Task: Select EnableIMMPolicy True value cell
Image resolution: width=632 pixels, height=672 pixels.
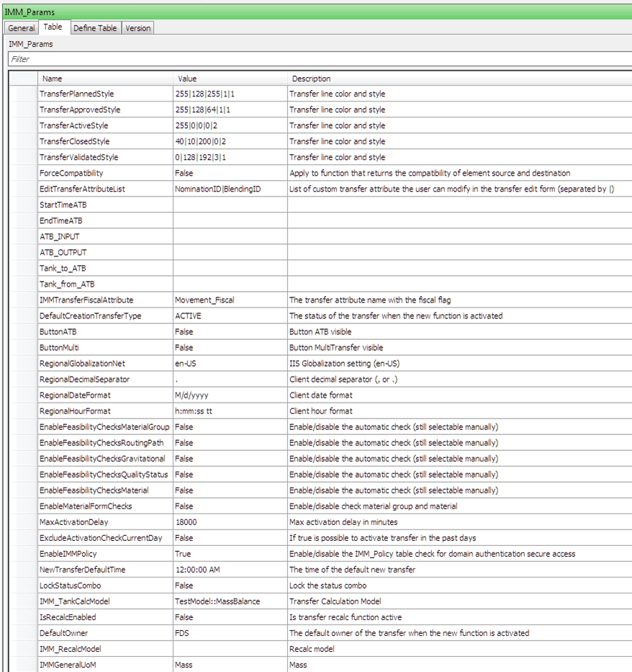Action: pyautogui.click(x=230, y=554)
